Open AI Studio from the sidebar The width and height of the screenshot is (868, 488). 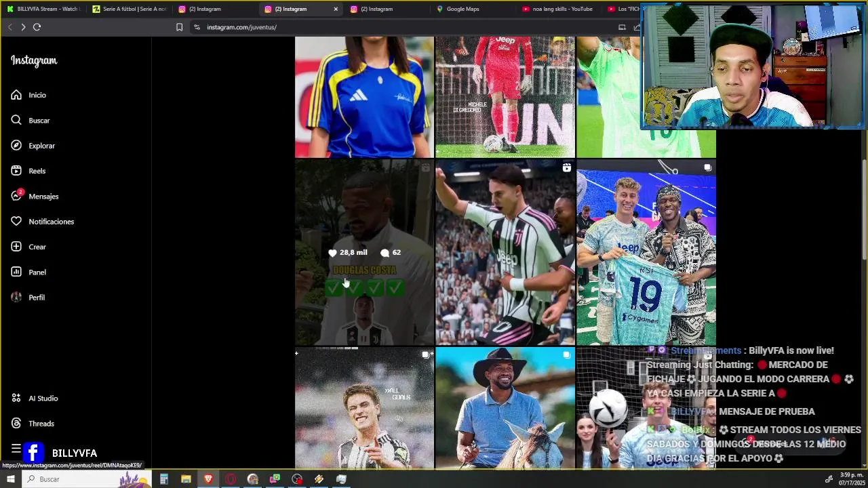click(35, 399)
